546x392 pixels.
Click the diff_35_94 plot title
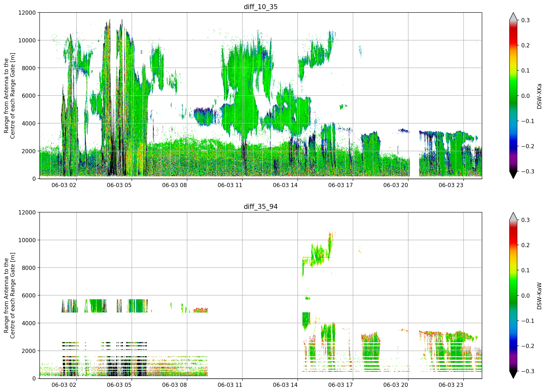pyautogui.click(x=260, y=207)
